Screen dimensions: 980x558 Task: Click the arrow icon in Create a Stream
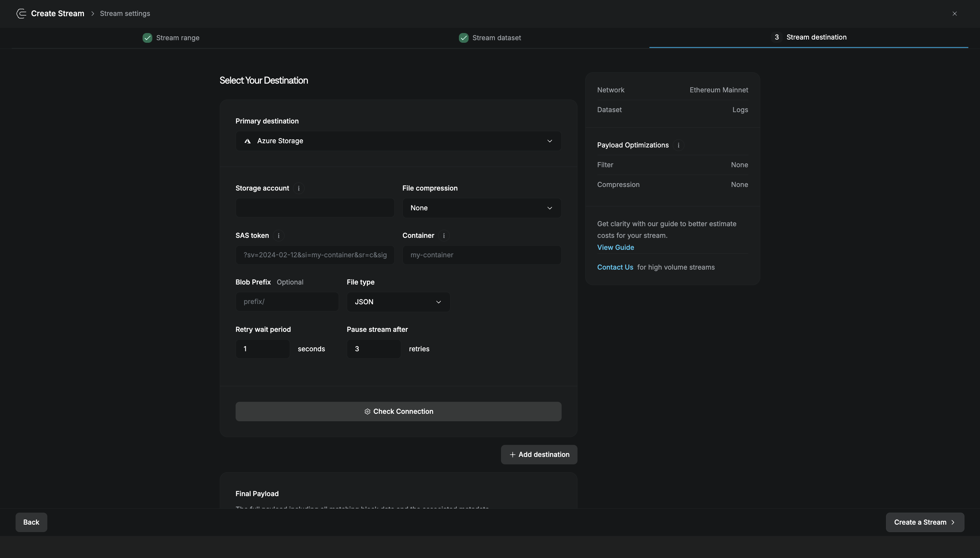953,522
